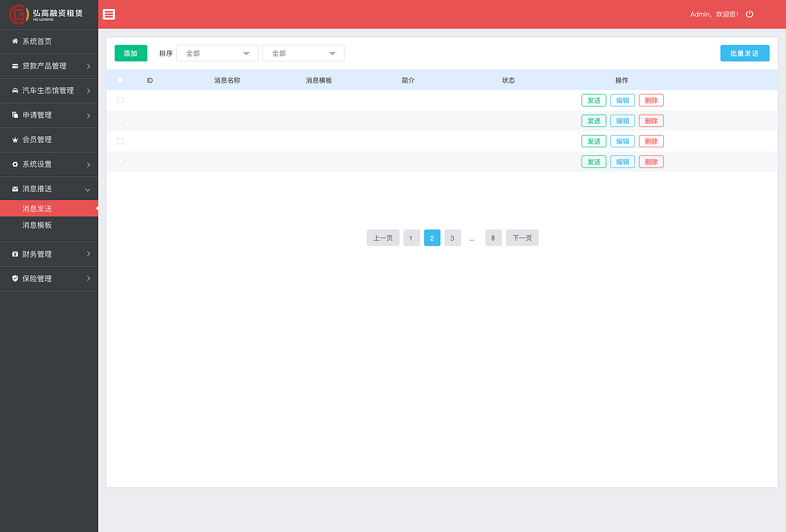Toggle the hamburger sidebar menu icon

coord(109,14)
